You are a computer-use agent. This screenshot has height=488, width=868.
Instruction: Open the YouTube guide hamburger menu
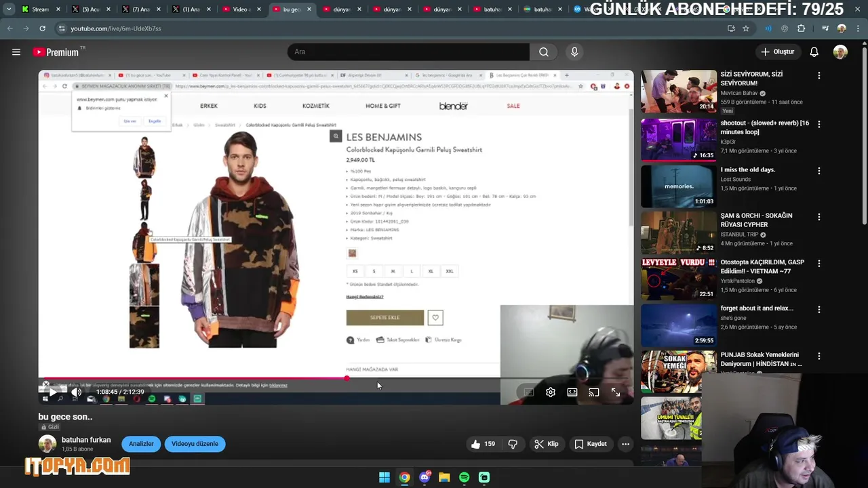(16, 52)
